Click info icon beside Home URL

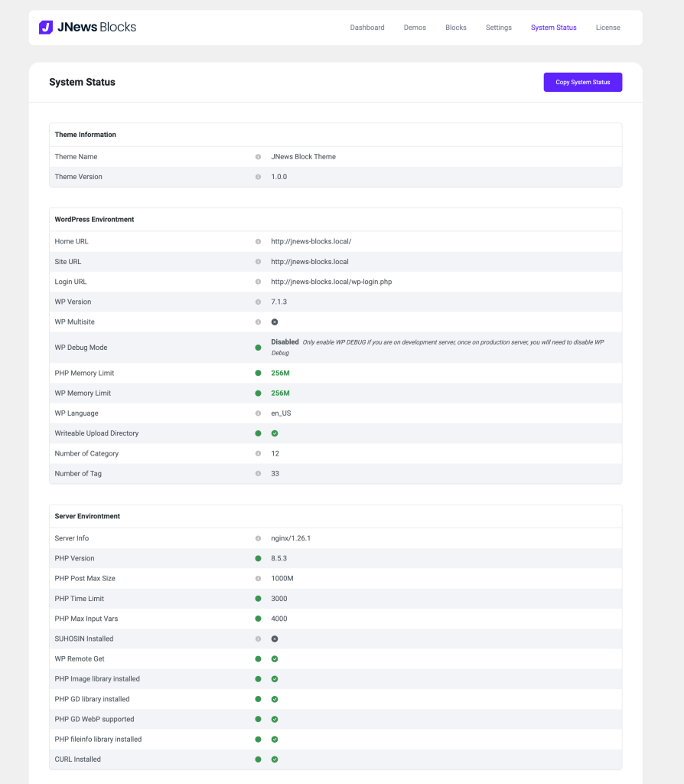[258, 241]
